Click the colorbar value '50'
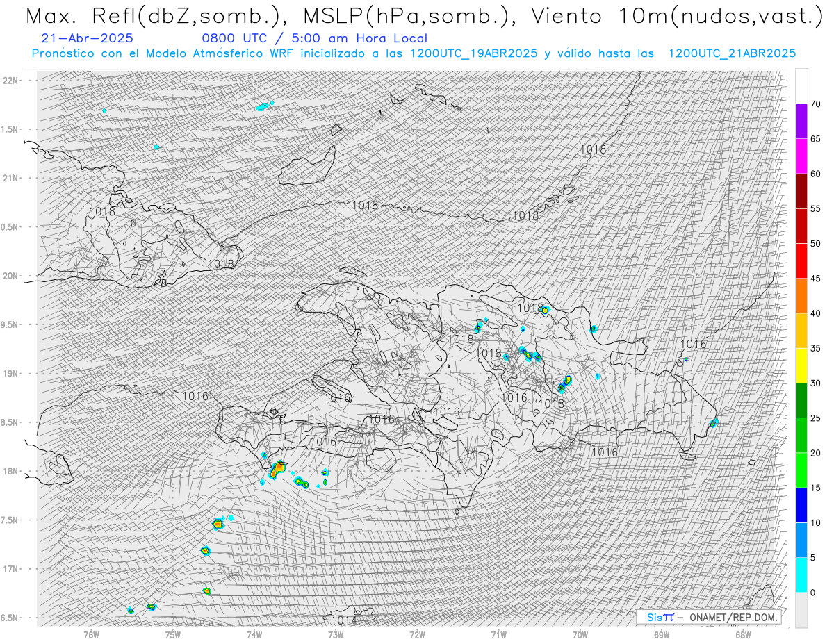Screen dimensions: 834x644 815,244
